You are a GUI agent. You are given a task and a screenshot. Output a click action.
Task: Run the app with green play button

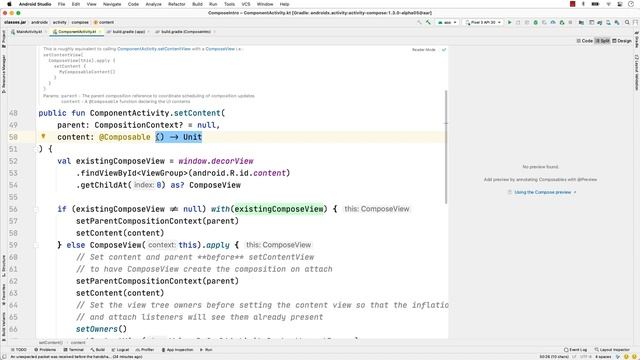pyautogui.click(x=509, y=22)
